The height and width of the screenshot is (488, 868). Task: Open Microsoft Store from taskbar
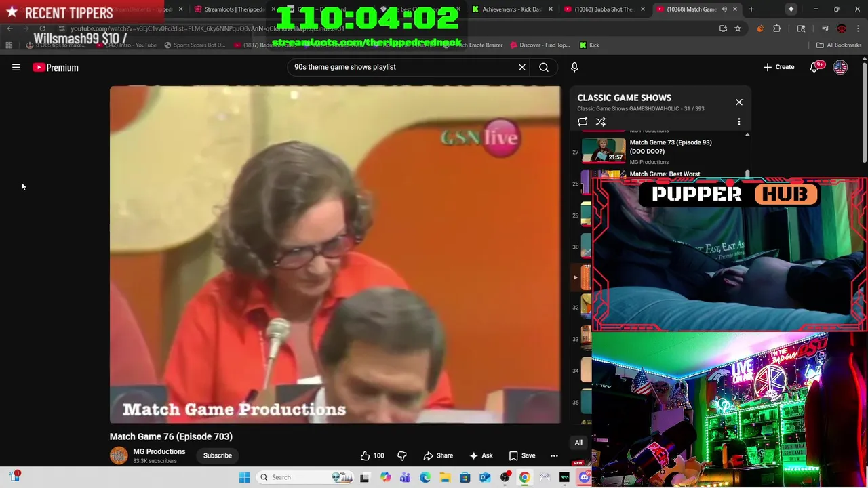pyautogui.click(x=465, y=477)
